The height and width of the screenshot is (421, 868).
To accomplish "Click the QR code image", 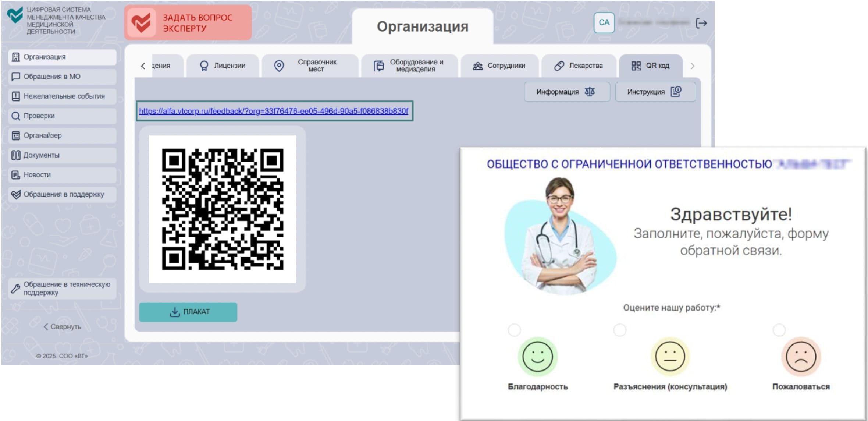I will [223, 209].
